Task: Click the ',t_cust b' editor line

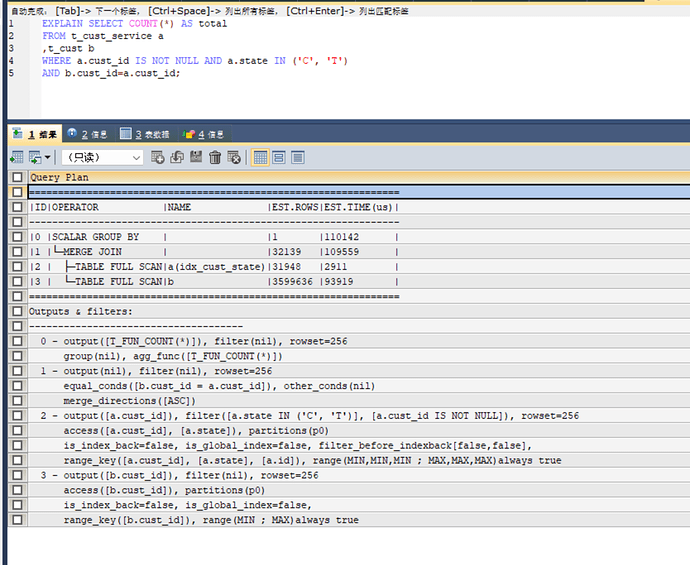Action: (x=68, y=48)
